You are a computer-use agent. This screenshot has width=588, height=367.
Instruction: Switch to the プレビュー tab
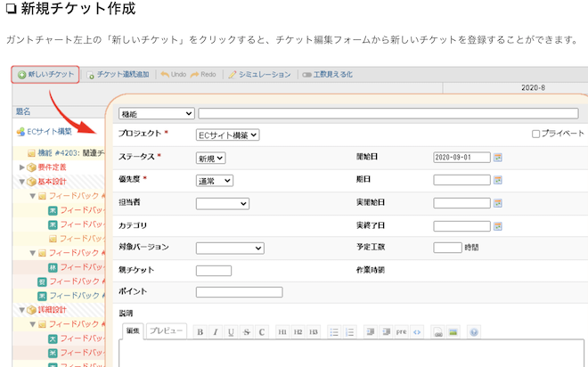[166, 331]
